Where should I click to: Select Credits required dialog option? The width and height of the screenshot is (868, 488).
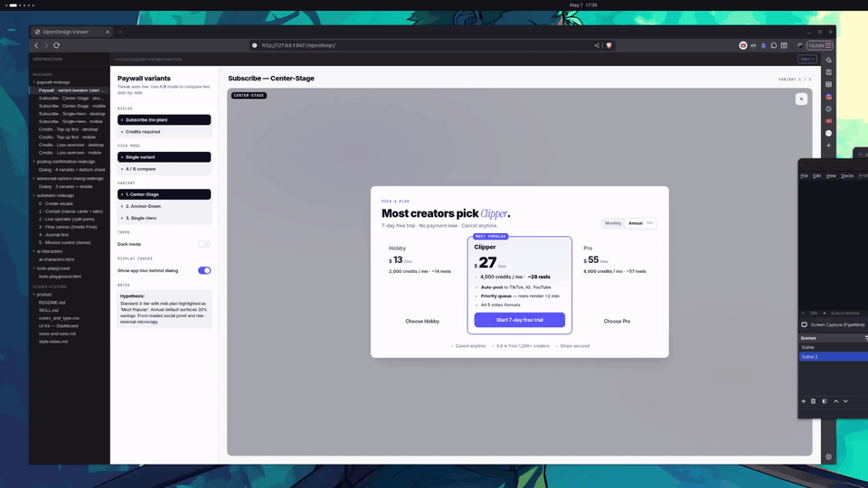165,132
